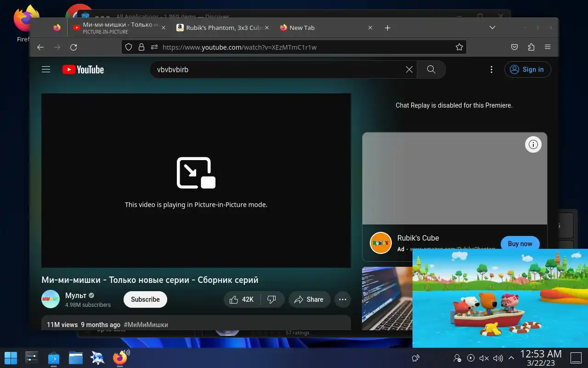Like the video with thumbs up

242,299
